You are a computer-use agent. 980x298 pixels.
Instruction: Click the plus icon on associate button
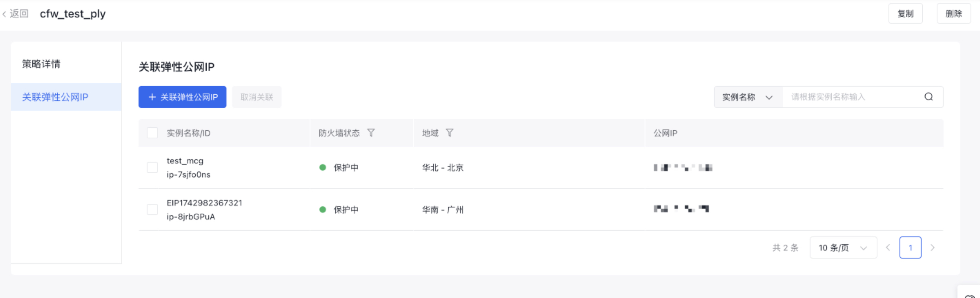(152, 97)
